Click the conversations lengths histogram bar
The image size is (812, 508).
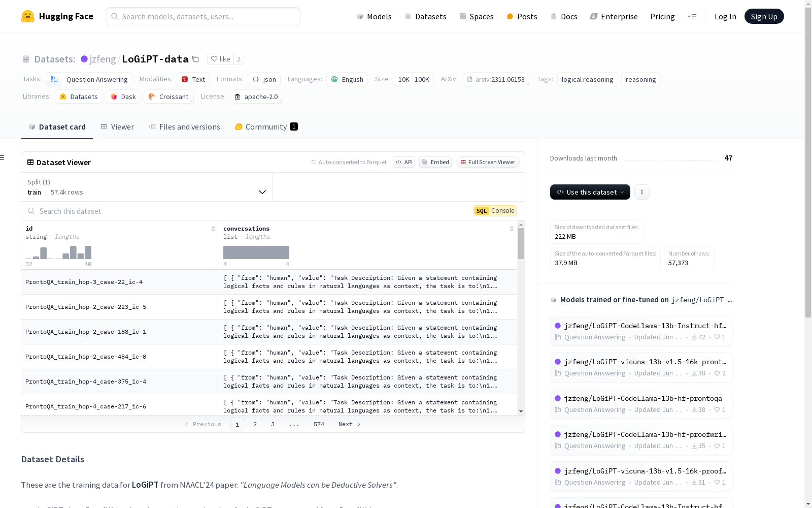pos(256,252)
